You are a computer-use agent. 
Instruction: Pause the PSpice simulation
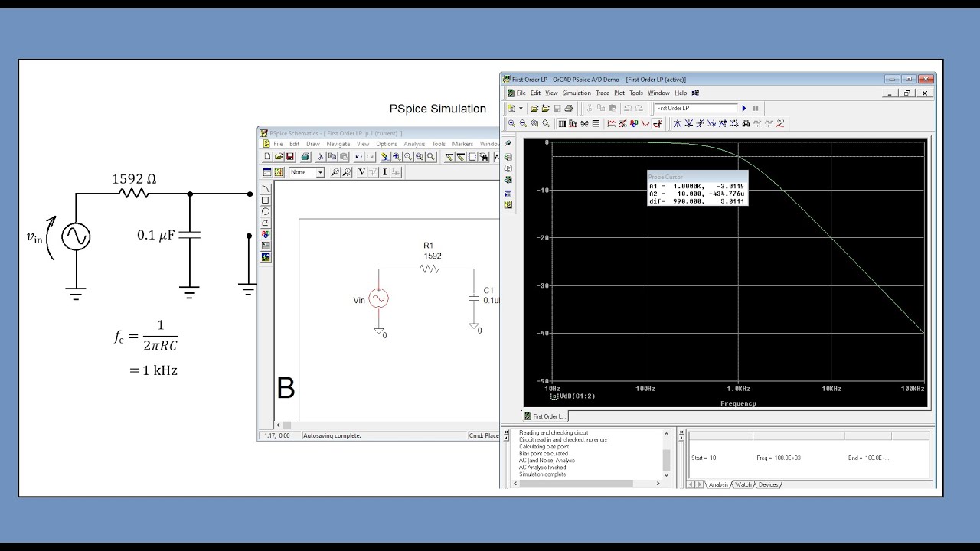756,109
